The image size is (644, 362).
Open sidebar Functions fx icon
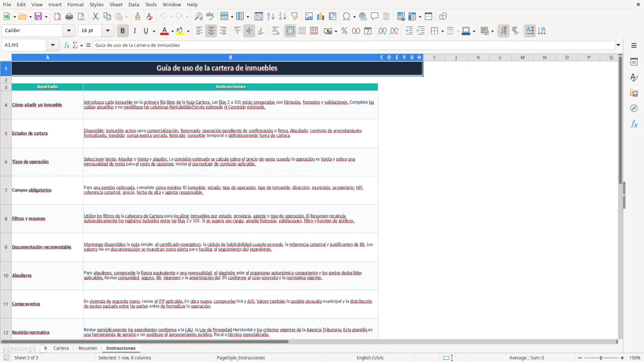634,124
